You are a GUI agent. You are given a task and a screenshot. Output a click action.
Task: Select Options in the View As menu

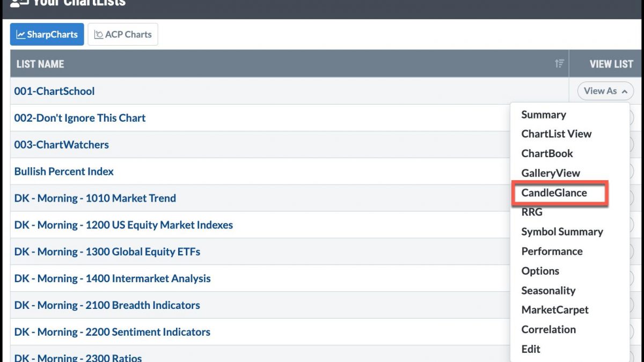[540, 271]
